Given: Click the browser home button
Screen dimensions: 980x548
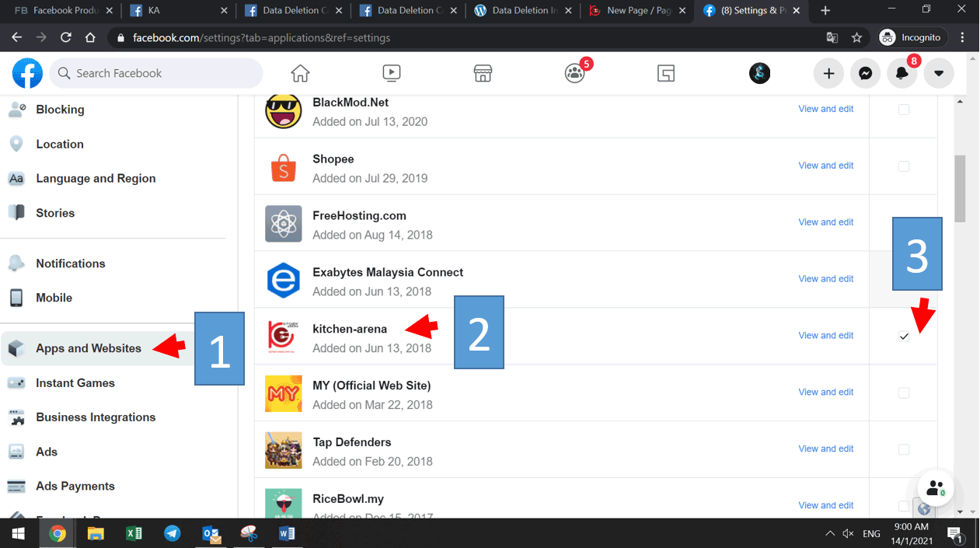Looking at the screenshot, I should [x=90, y=37].
